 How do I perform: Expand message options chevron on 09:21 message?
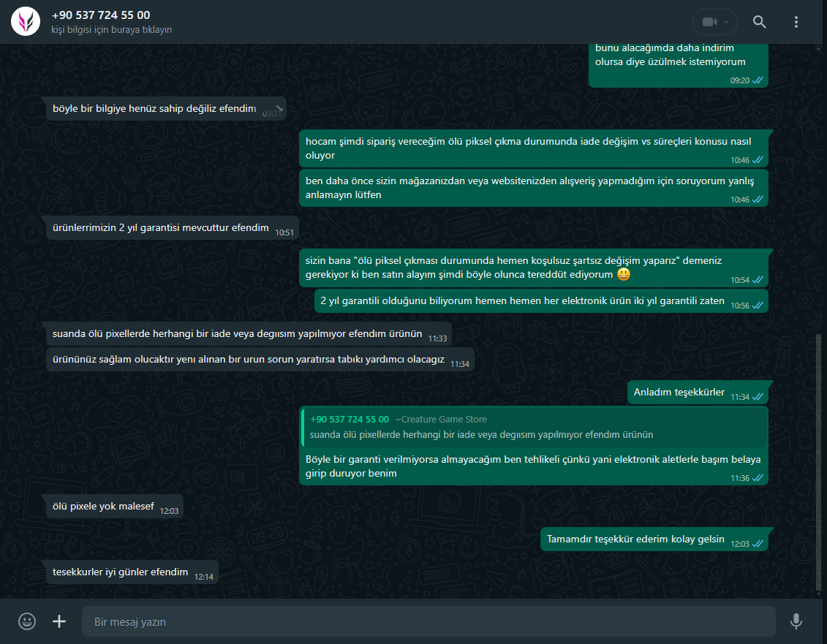(279, 108)
